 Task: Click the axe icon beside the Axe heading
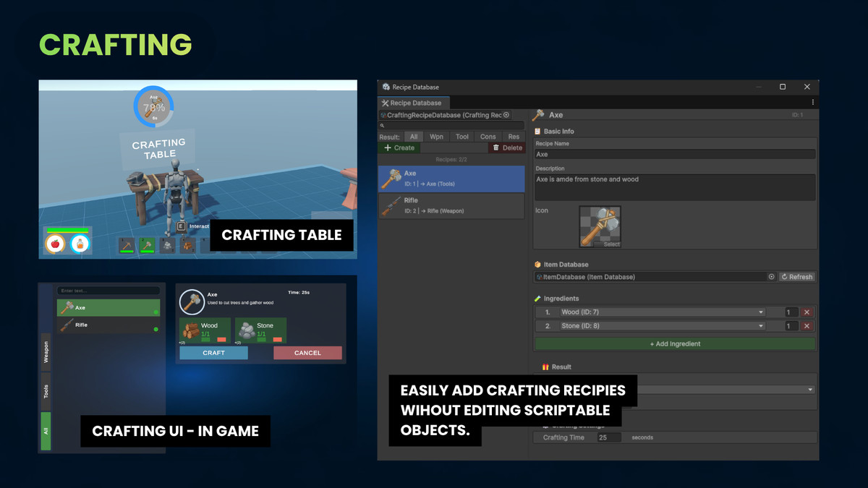tap(539, 115)
